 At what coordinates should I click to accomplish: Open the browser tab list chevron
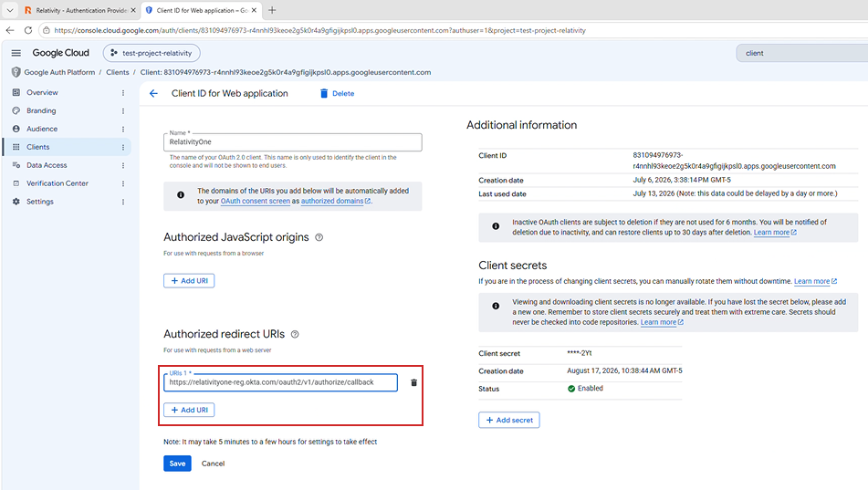click(x=10, y=10)
